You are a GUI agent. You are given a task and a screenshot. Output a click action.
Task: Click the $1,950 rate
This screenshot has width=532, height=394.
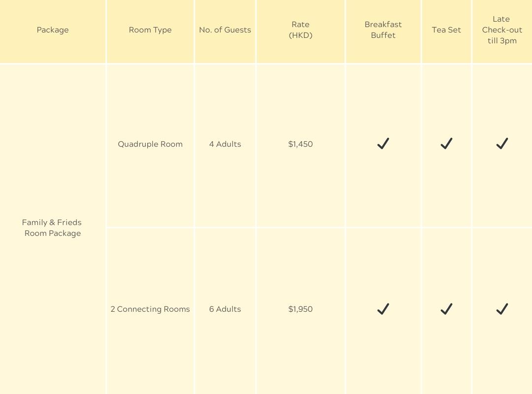pos(300,309)
